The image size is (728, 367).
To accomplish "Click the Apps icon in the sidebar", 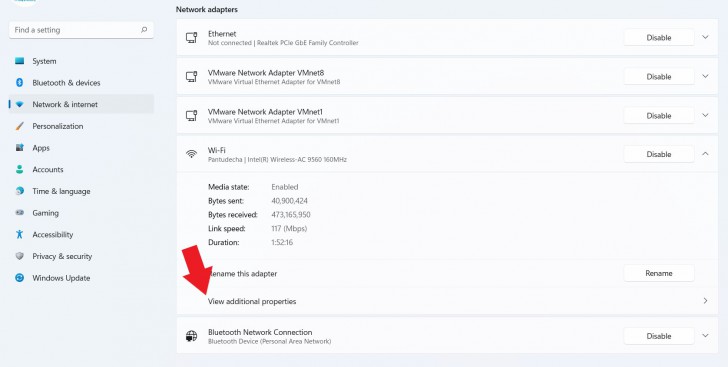I will click(20, 148).
